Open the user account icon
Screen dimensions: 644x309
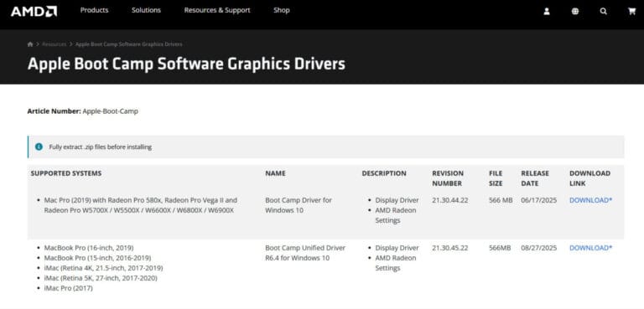(x=547, y=12)
